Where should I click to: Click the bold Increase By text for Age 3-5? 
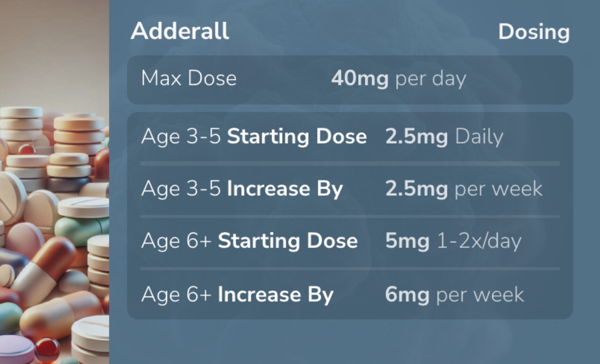[284, 189]
